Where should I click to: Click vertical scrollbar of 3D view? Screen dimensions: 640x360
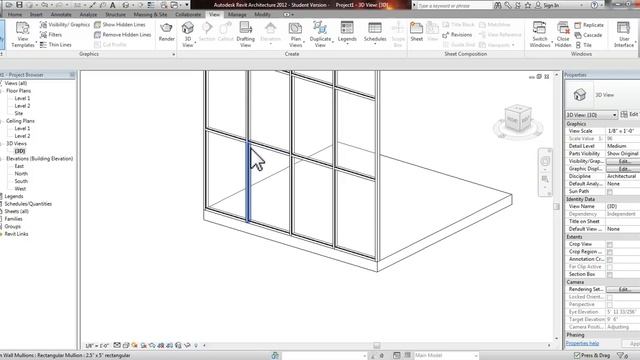point(556,207)
